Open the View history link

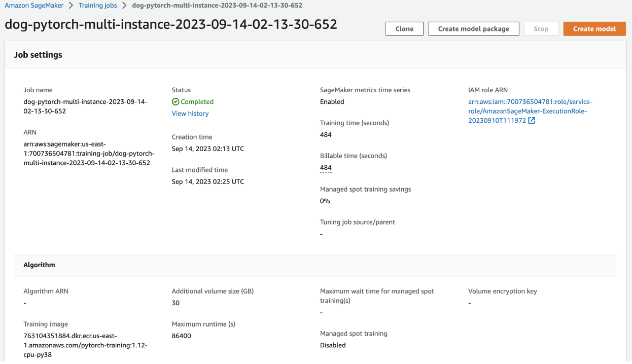(x=190, y=114)
